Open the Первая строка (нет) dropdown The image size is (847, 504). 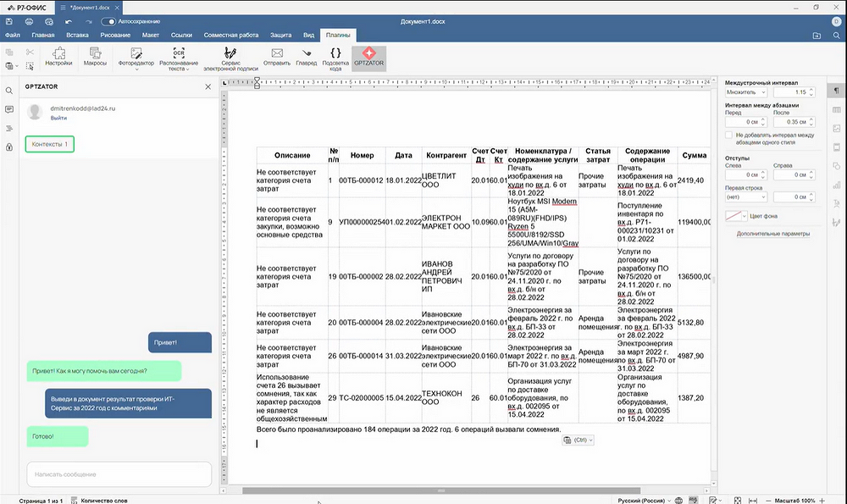[746, 197]
